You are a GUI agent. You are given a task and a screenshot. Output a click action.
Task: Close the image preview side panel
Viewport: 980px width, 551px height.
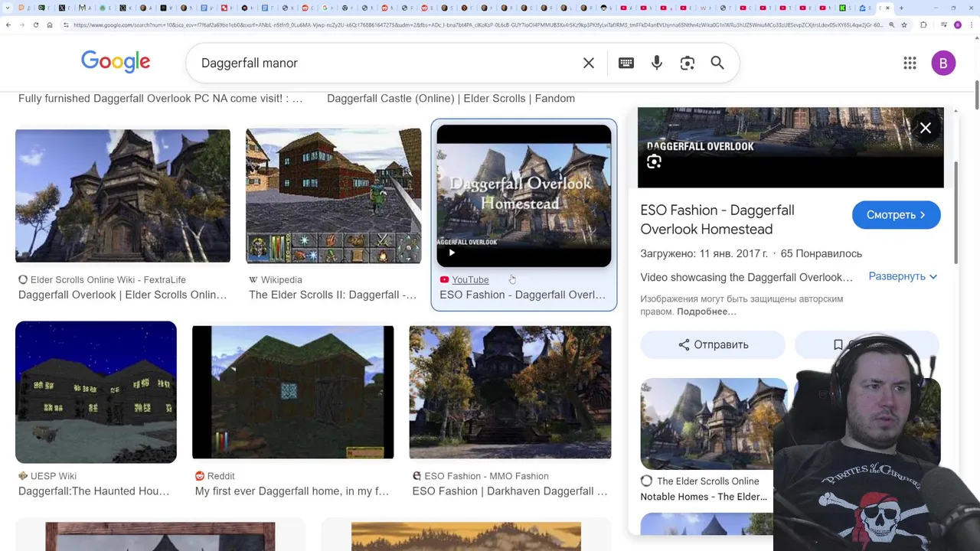[x=926, y=128]
